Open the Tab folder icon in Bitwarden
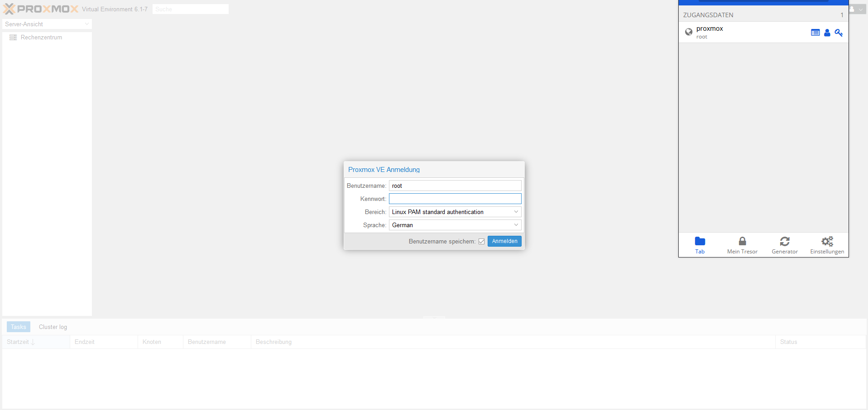The image size is (868, 410). tap(700, 241)
